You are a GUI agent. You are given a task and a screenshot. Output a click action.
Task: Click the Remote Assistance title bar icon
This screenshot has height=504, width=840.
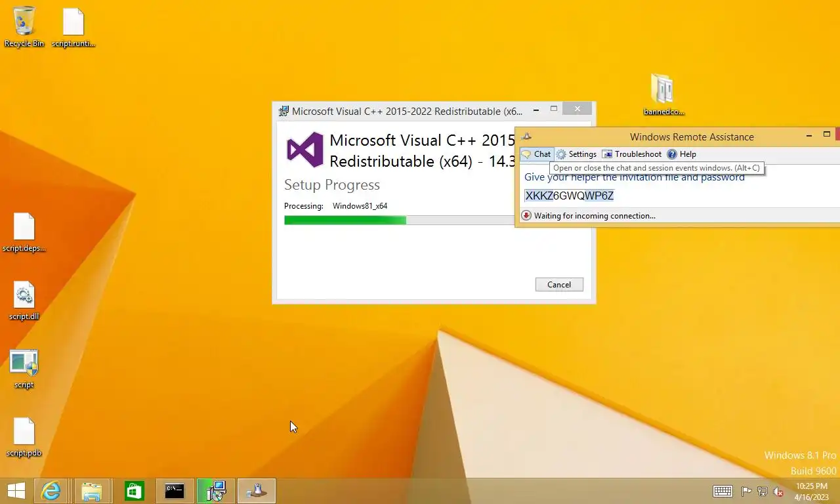pos(526,136)
